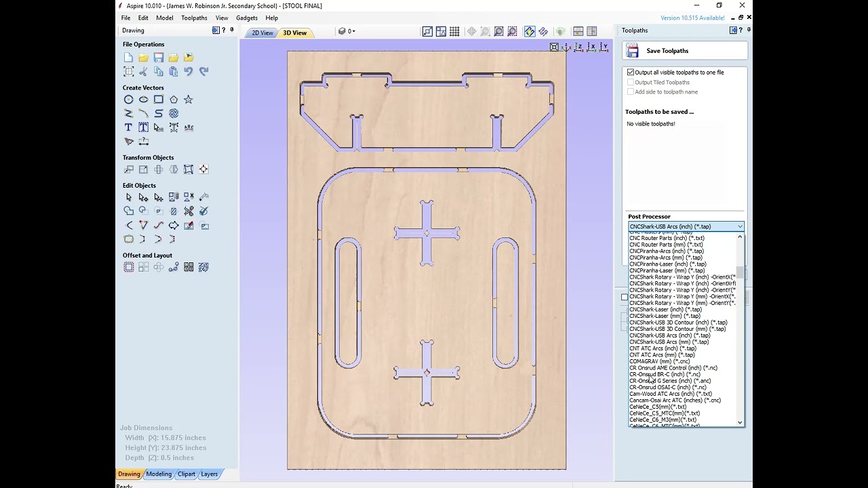
Task: Pick CR-Onsrud OSAI-C (inch) from list
Action: [x=667, y=387]
